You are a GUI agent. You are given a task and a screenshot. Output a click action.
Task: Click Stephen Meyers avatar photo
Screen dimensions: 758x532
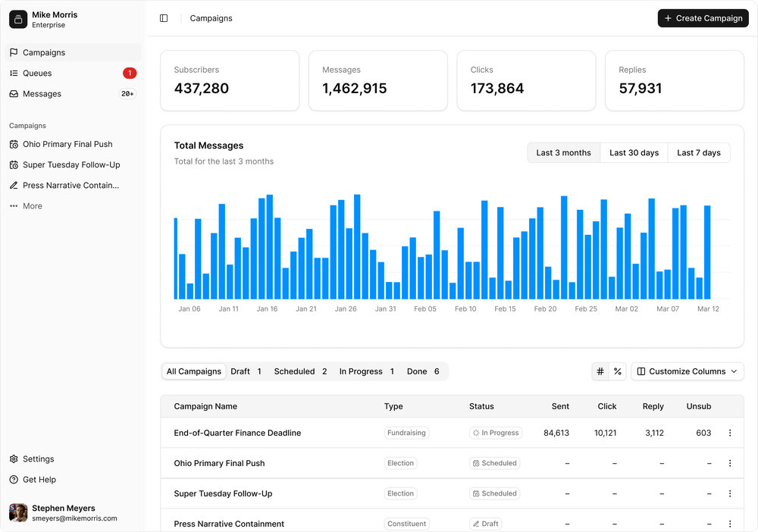(x=18, y=512)
